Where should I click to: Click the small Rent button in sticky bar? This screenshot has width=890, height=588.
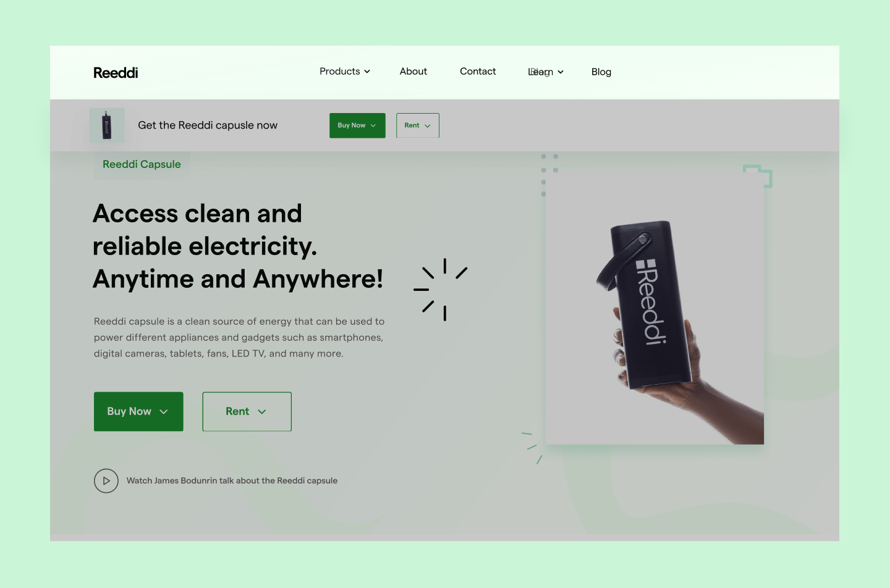coord(418,125)
